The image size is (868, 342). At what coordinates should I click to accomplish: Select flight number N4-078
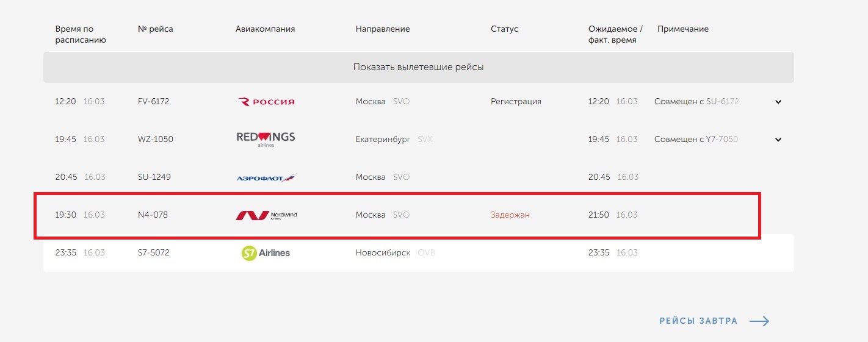click(153, 215)
